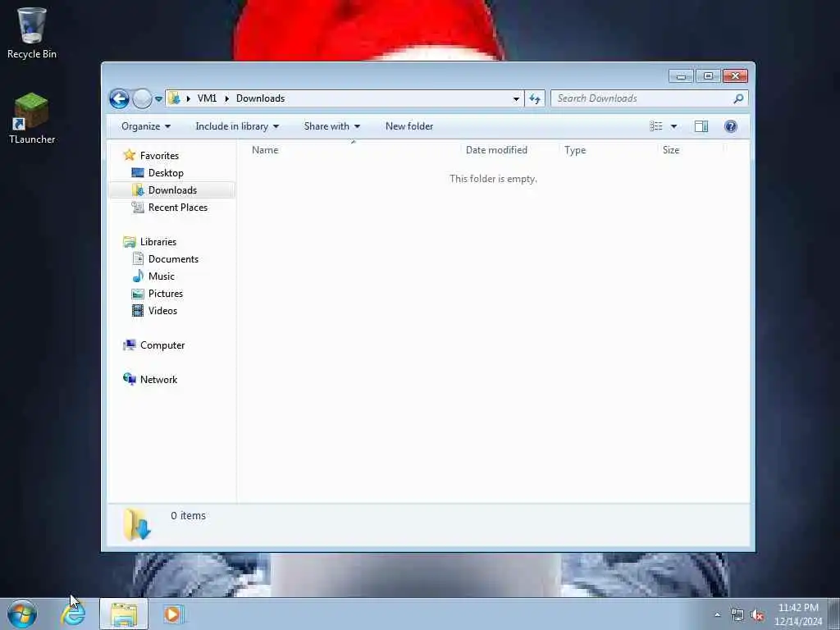Change your view with the views icon

[x=656, y=126]
